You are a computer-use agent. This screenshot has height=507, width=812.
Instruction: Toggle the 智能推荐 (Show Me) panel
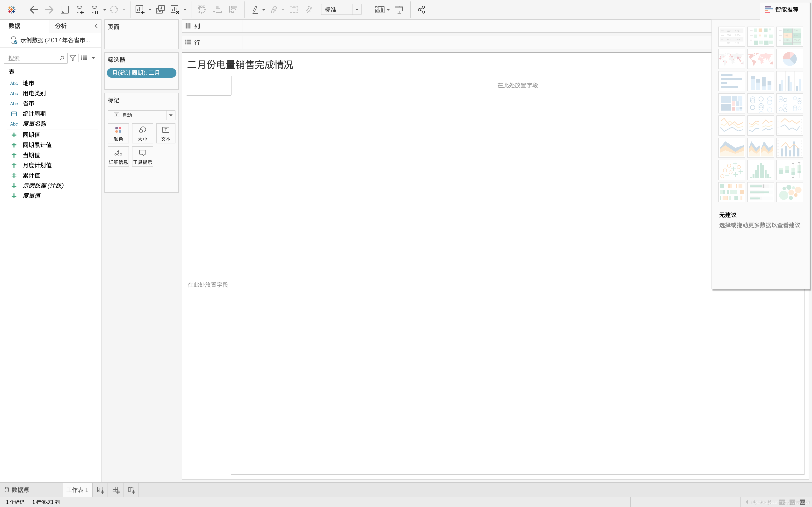click(x=782, y=10)
